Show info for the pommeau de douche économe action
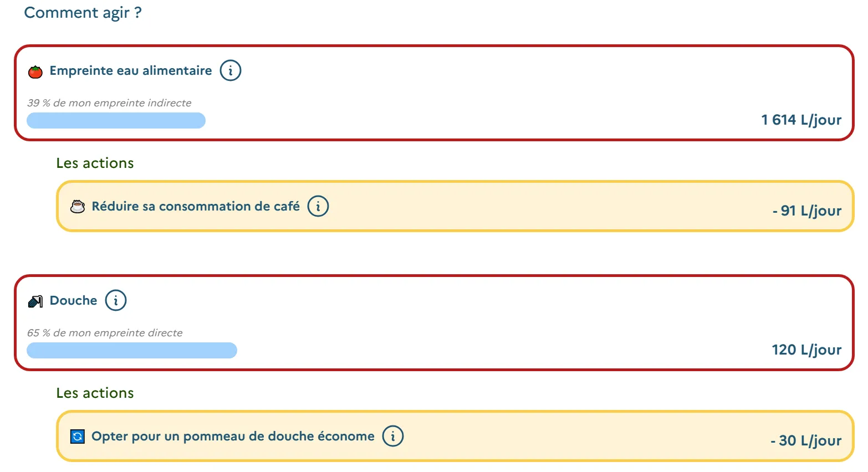The width and height of the screenshot is (868, 472). point(393,437)
